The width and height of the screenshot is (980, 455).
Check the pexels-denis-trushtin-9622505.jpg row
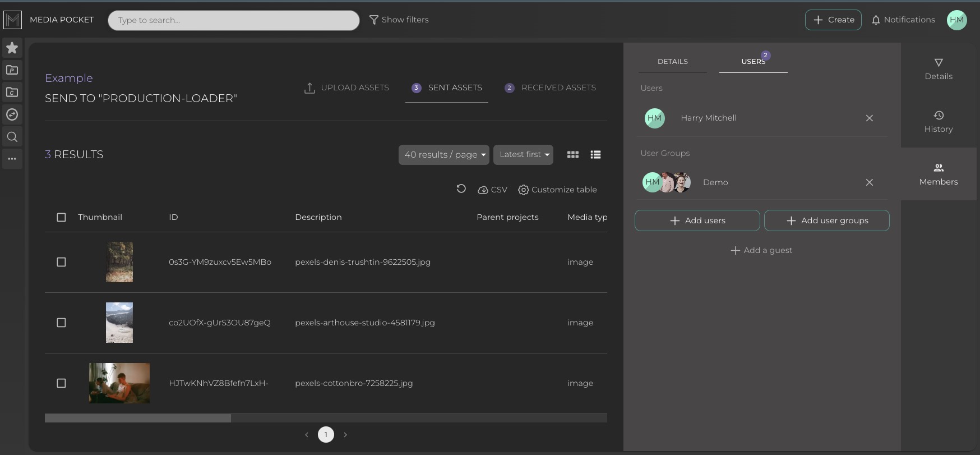62,262
